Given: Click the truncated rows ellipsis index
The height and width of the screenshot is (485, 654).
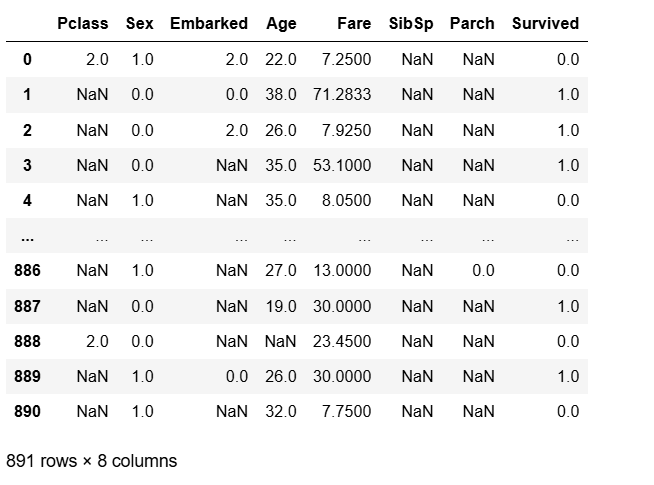Looking at the screenshot, I should [27, 239].
